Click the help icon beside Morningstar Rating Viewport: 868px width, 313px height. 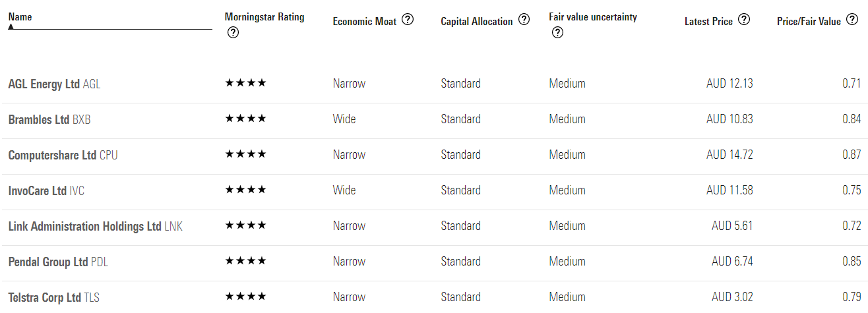pyautogui.click(x=232, y=33)
